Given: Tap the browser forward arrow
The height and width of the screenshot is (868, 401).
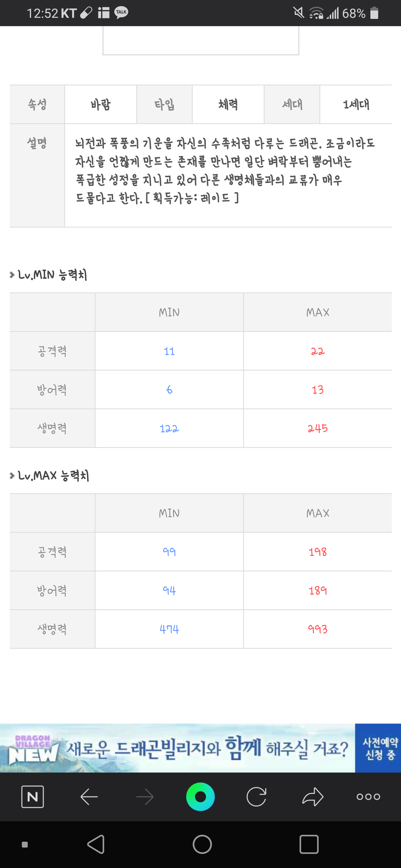Looking at the screenshot, I should (x=145, y=797).
